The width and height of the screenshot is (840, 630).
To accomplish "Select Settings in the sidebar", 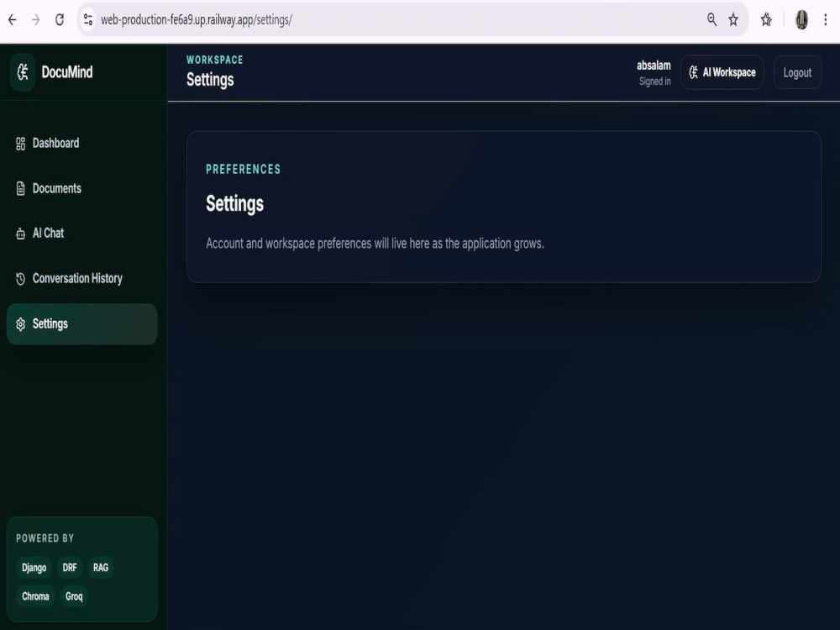I will pos(82,324).
